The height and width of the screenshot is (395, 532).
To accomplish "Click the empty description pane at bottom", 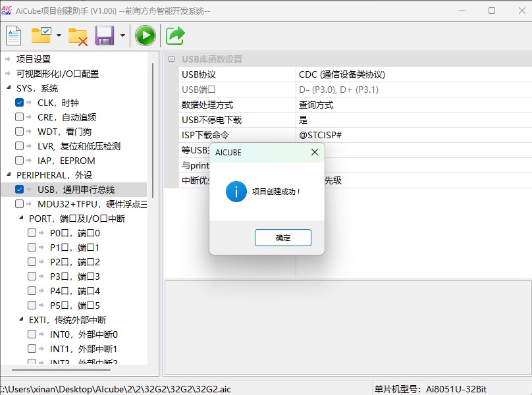I will tap(348, 327).
